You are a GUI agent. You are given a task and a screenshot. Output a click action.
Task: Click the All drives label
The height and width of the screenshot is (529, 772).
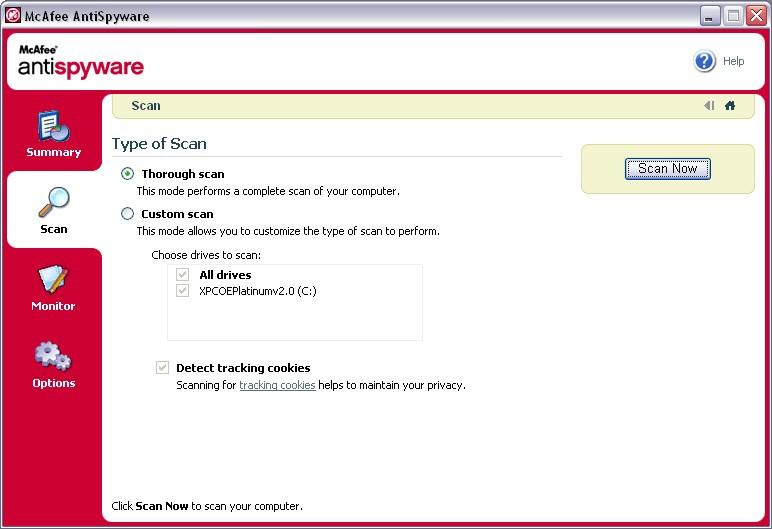tap(225, 275)
